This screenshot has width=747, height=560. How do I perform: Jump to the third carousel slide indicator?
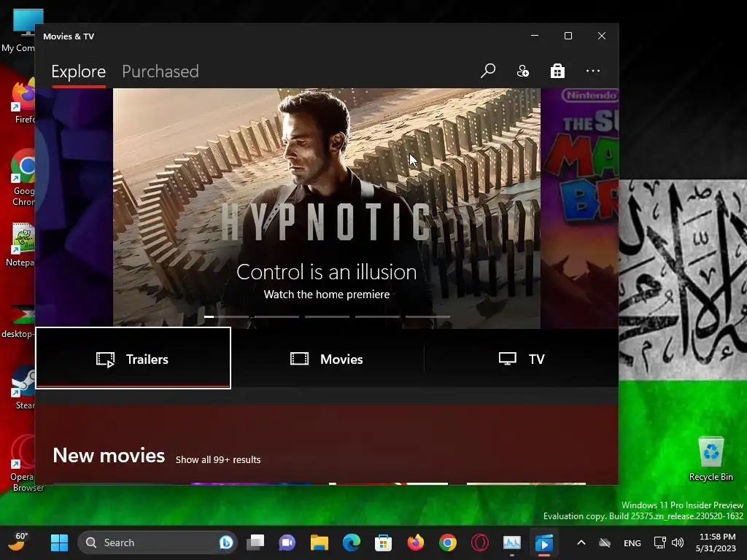[327, 316]
